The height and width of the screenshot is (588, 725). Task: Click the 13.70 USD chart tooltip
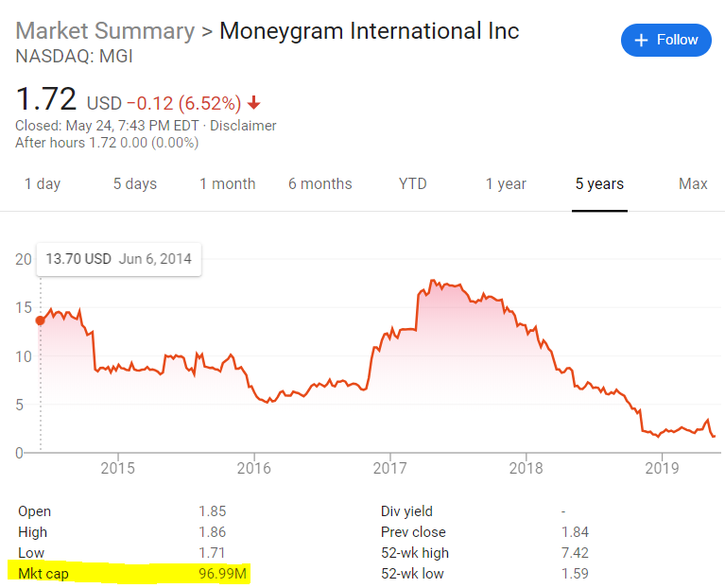click(118, 259)
